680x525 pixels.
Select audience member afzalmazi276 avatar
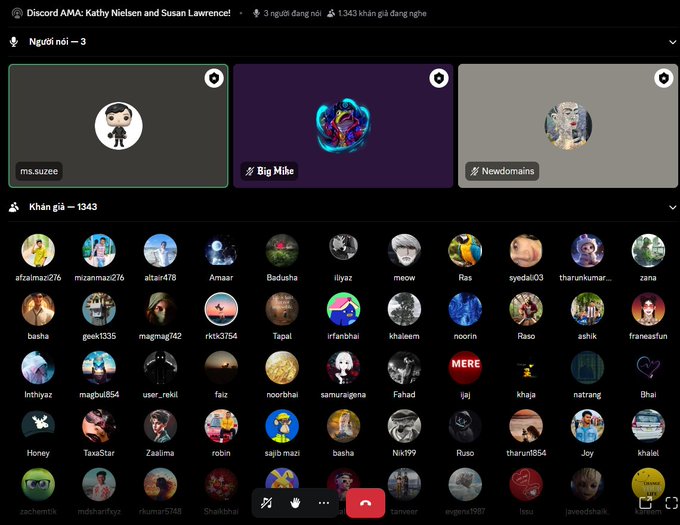(38, 251)
